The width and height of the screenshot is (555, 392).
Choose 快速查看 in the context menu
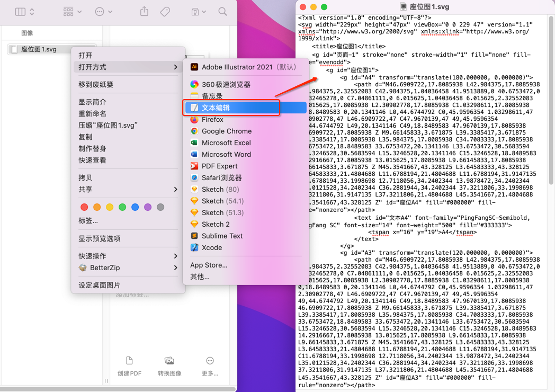coord(128,161)
